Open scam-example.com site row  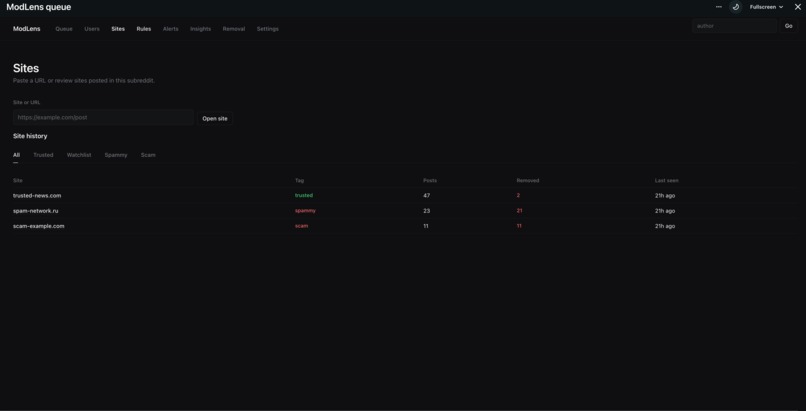403,226
